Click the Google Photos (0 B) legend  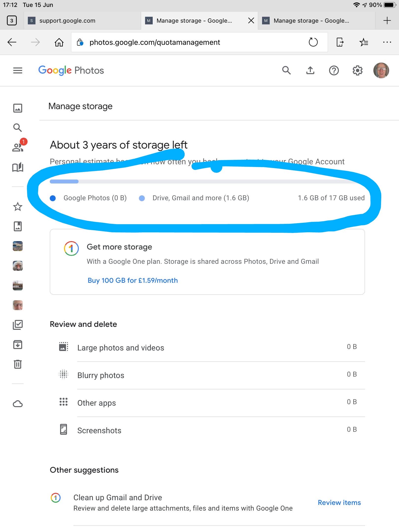coord(88,198)
